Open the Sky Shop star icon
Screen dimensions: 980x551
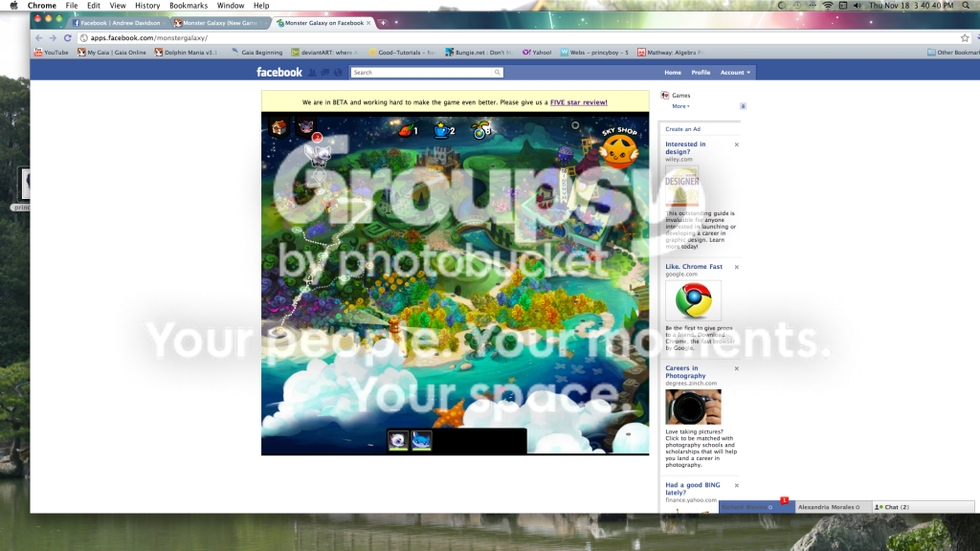tap(618, 148)
